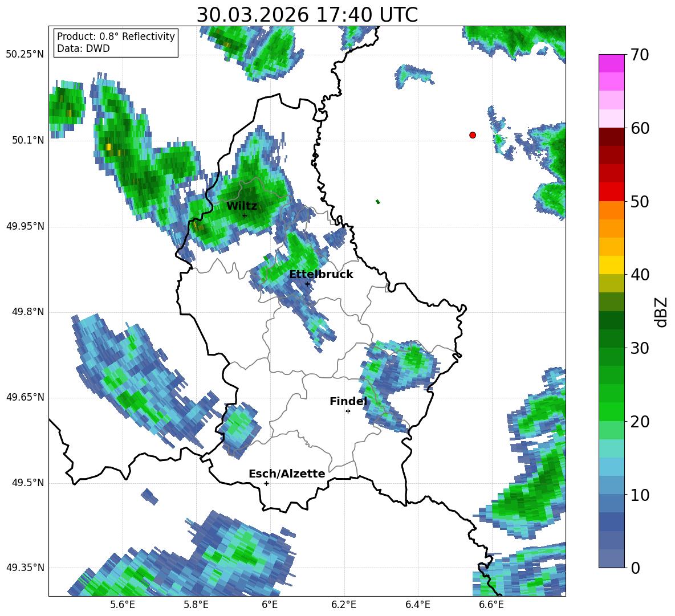Click the 5.6°E longitude label
675x616 pixels.
(123, 605)
